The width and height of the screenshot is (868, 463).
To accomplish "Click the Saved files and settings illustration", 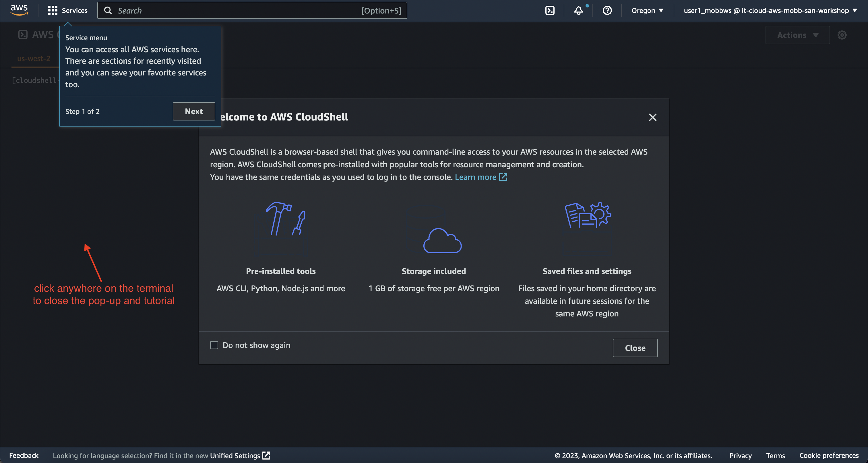I will [x=588, y=229].
